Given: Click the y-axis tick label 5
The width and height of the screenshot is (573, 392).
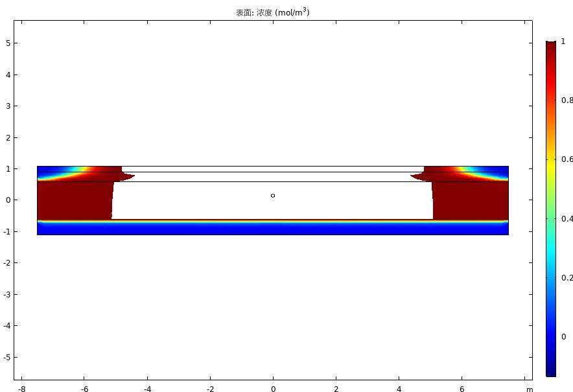Looking at the screenshot, I should click(7, 43).
